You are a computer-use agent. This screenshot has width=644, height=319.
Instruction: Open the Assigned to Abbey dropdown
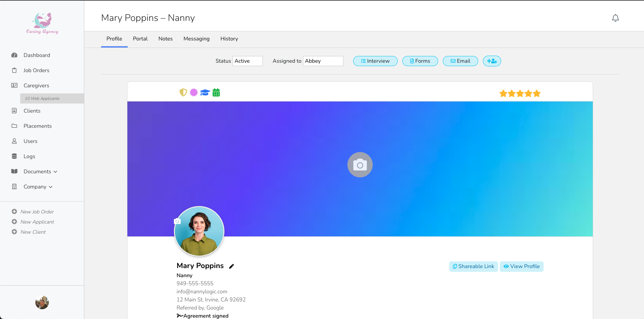(323, 61)
